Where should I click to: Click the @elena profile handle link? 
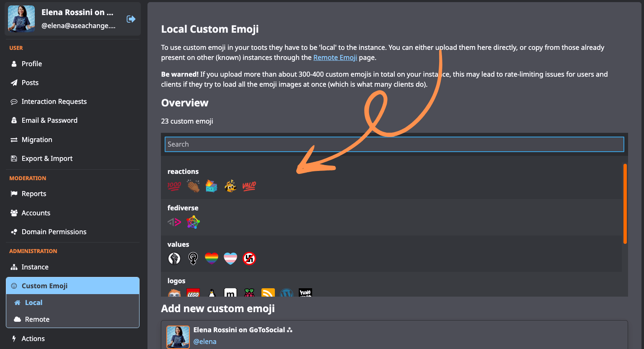click(x=205, y=341)
